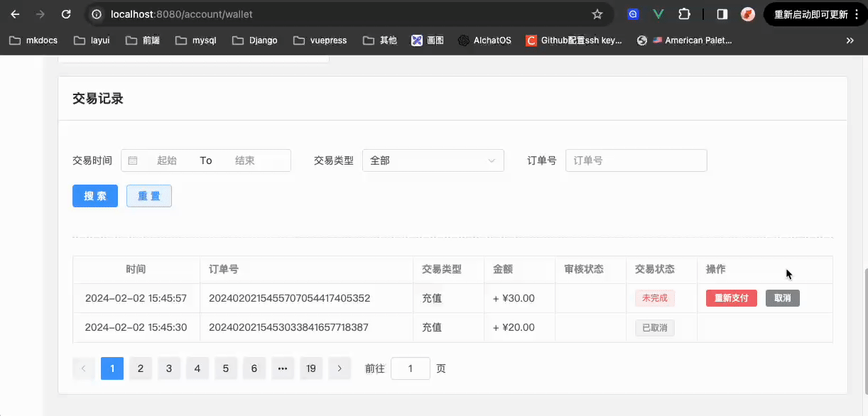Click the 订单号 input field

coord(636,160)
